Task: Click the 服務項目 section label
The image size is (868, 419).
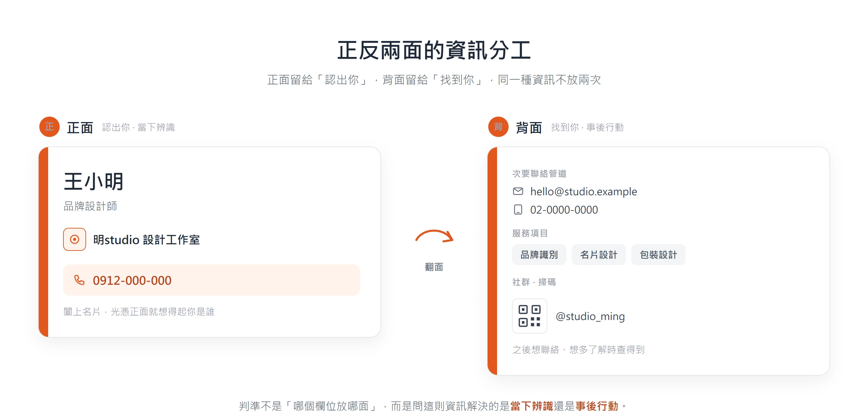Action: (x=530, y=233)
